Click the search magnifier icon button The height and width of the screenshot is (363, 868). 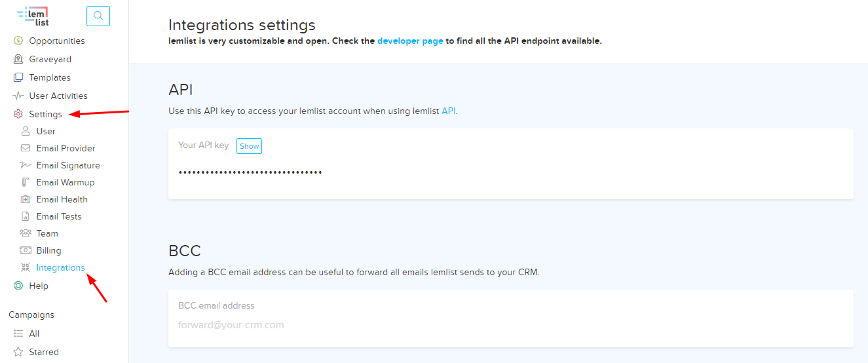[98, 16]
